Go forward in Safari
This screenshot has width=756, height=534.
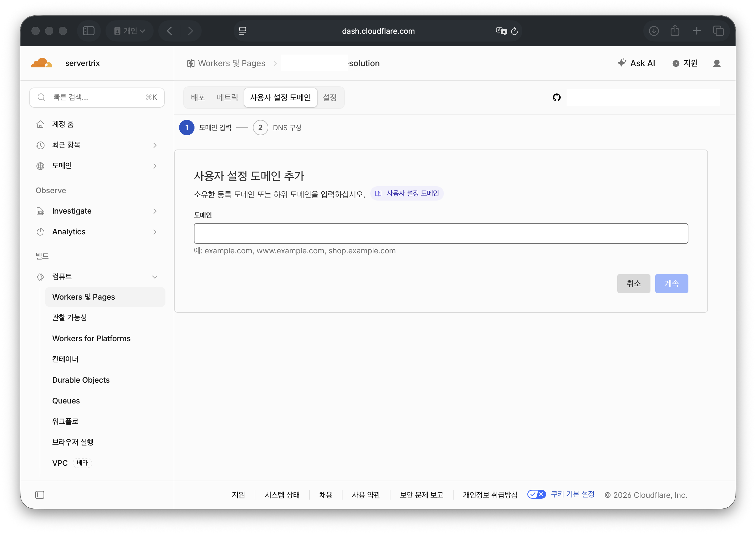click(190, 31)
